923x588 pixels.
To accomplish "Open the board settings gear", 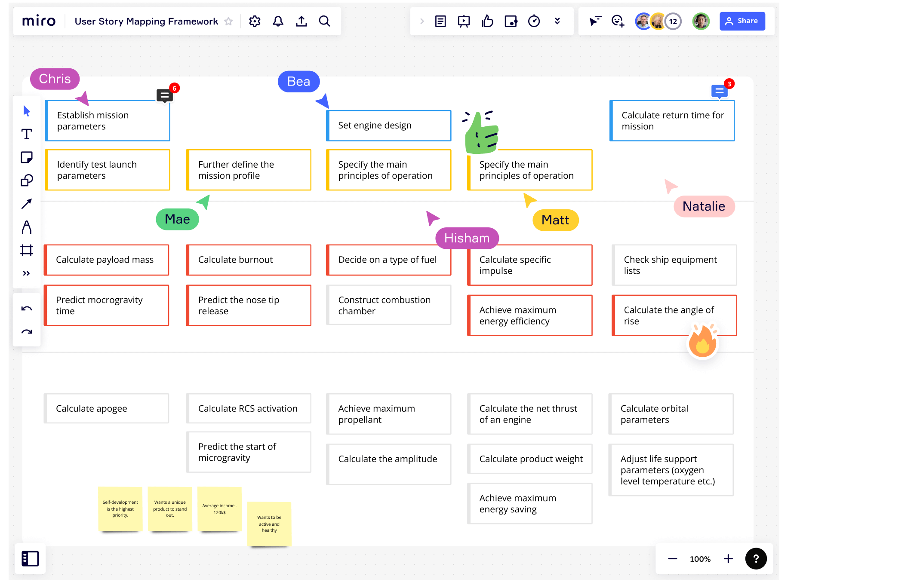I will point(255,21).
